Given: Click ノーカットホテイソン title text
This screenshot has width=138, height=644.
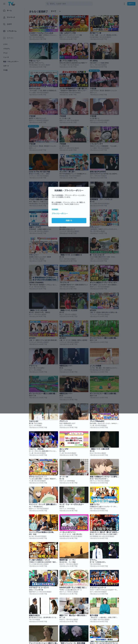Looking at the screenshot, I should 67,532.
